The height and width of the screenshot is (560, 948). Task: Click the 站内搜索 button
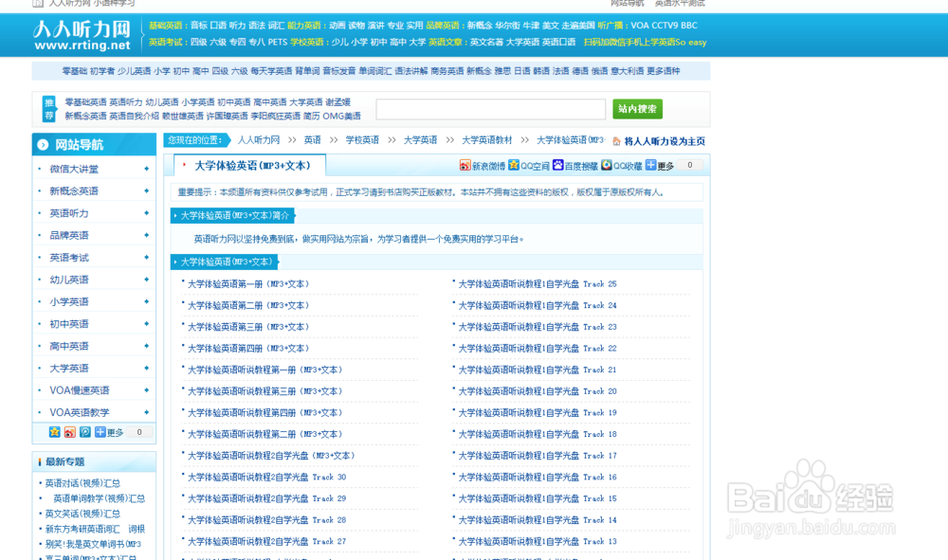point(637,109)
